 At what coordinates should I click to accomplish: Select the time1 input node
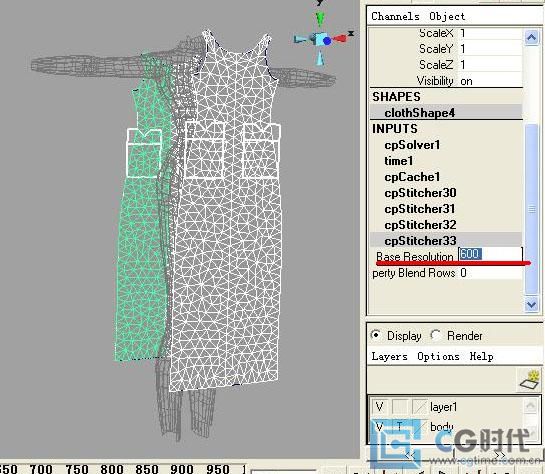[399, 161]
